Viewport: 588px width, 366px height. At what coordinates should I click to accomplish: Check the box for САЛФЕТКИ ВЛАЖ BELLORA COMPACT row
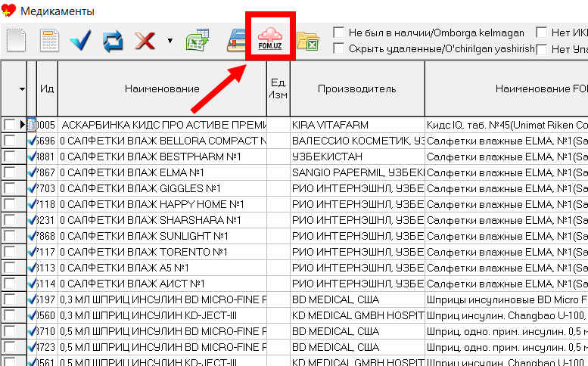click(x=9, y=141)
